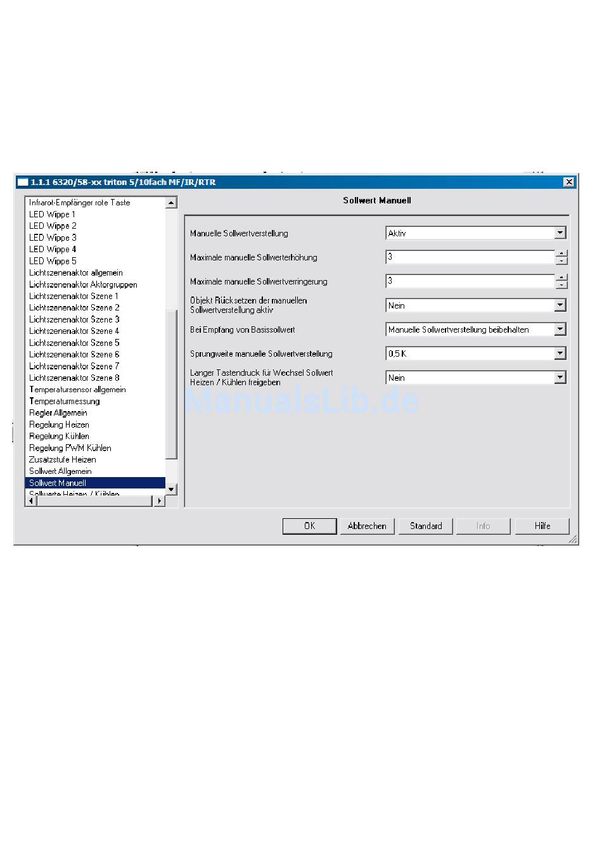The width and height of the screenshot is (602, 868).
Task: Select LED Wippe 5
Action: 53,261
